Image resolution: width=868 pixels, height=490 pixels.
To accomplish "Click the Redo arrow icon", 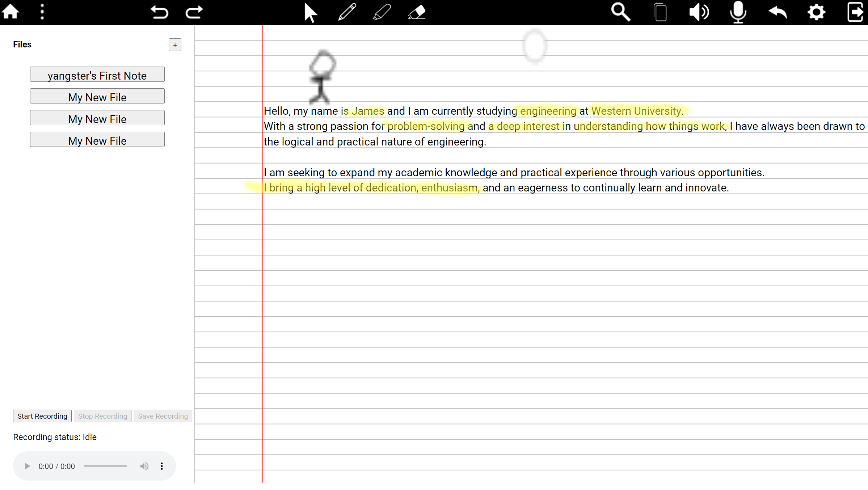I will pos(194,12).
